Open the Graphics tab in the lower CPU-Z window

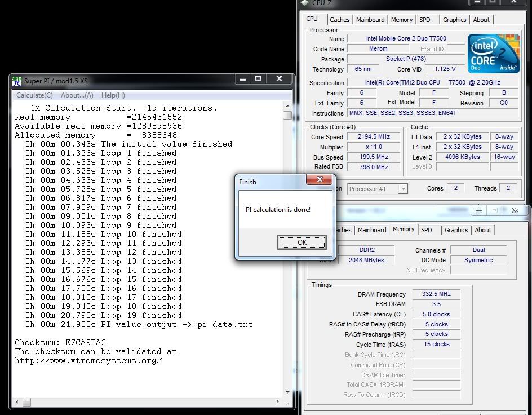456,230
